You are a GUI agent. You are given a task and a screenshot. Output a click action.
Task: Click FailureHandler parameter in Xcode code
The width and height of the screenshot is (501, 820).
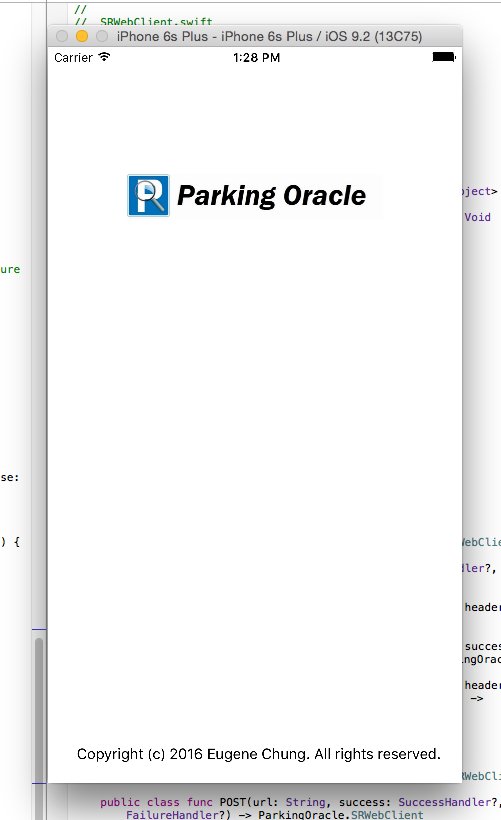point(172,815)
